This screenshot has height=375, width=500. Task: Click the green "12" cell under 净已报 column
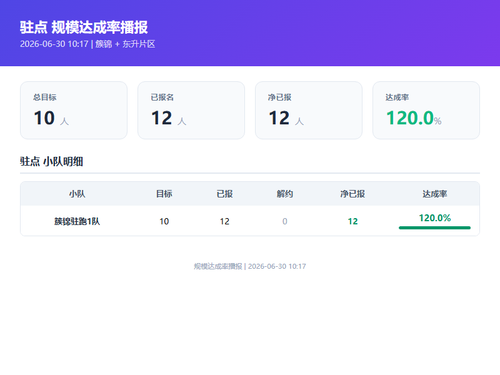tap(353, 221)
